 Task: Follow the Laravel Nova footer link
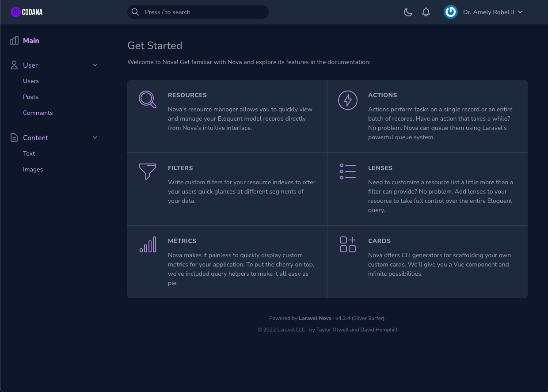tap(316, 318)
